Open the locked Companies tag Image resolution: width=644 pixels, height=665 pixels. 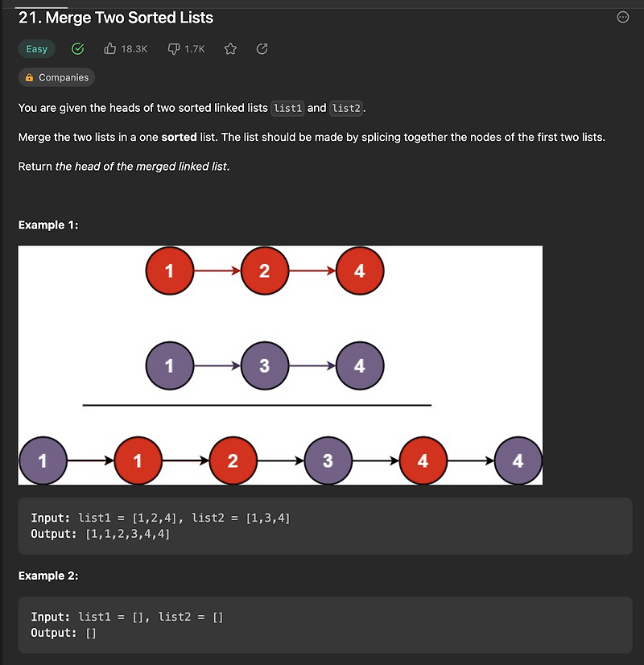[x=56, y=77]
